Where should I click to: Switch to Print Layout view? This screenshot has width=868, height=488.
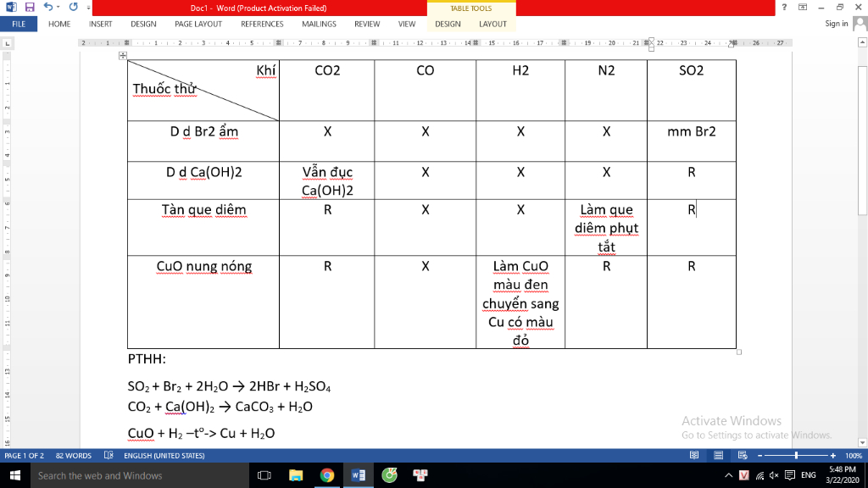(x=719, y=455)
